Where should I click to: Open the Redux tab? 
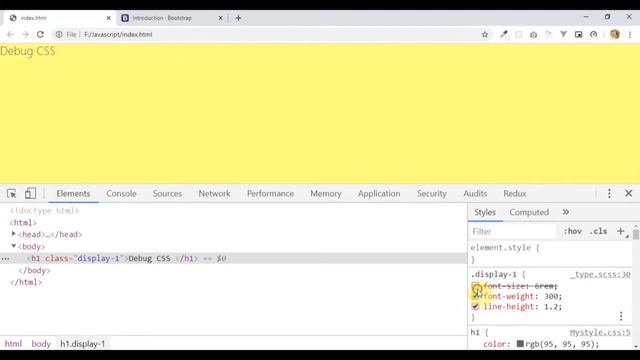click(x=515, y=193)
